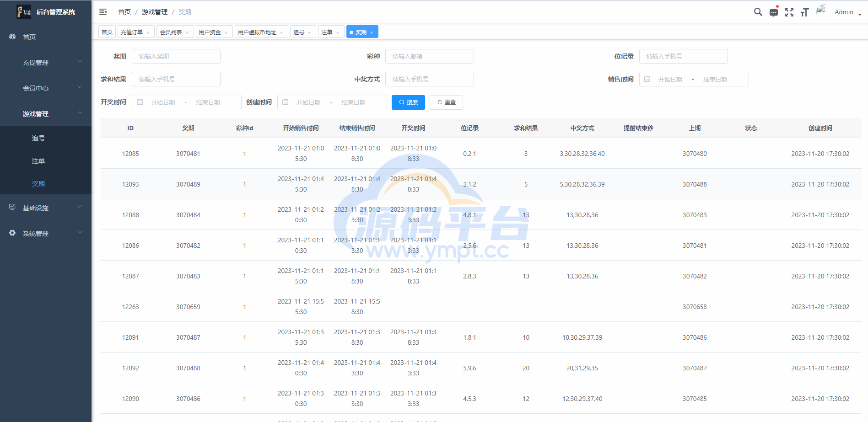
Task: Collapse the sidebar with the hamburger icon
Action: (103, 12)
